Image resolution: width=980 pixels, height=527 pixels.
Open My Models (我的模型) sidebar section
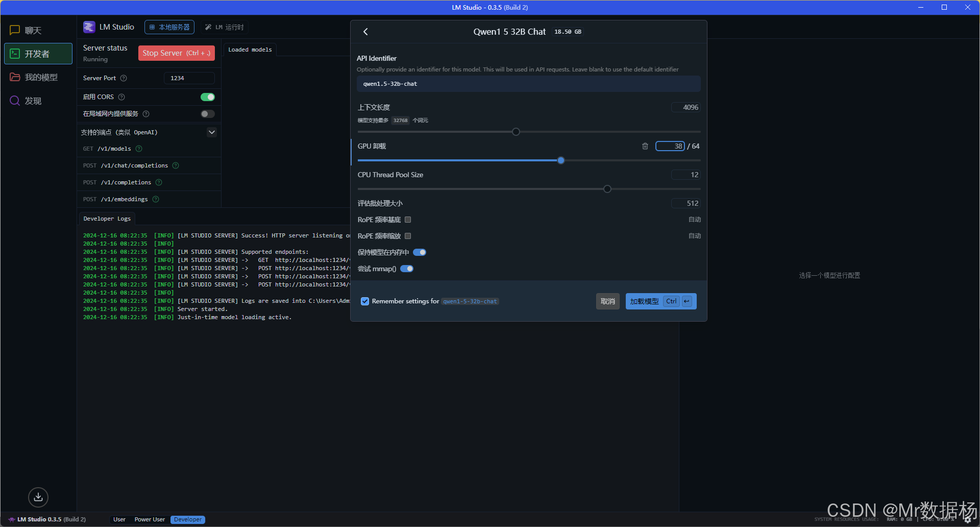pos(38,77)
